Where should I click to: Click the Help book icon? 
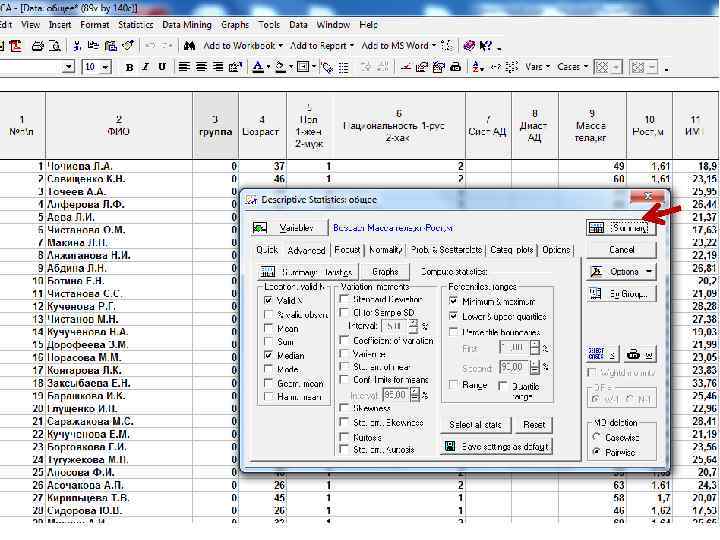[x=469, y=45]
